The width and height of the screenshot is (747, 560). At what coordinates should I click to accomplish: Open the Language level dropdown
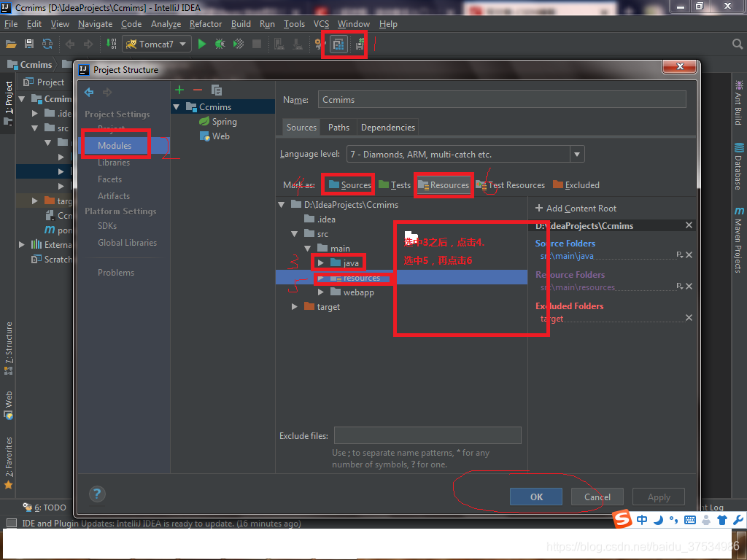577,155
